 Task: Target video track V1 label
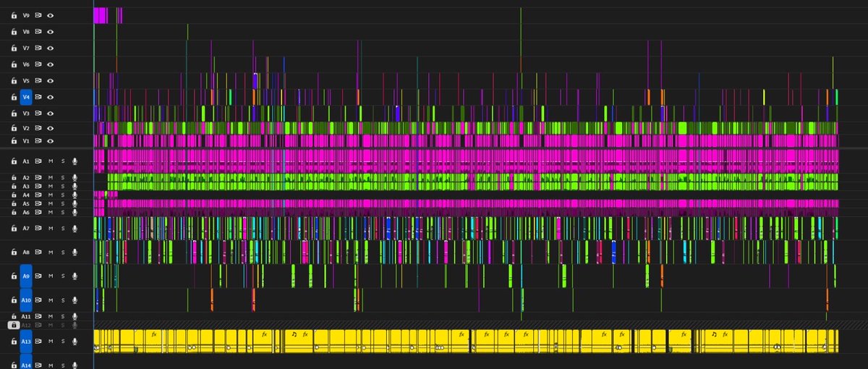coord(26,140)
